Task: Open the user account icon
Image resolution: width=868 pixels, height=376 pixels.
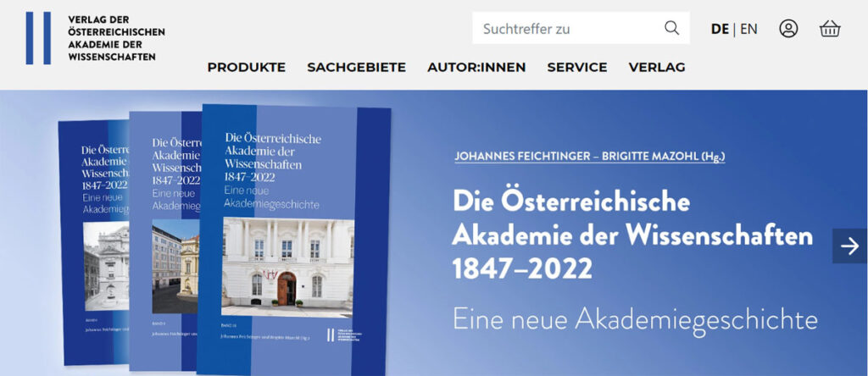Action: pos(788,29)
